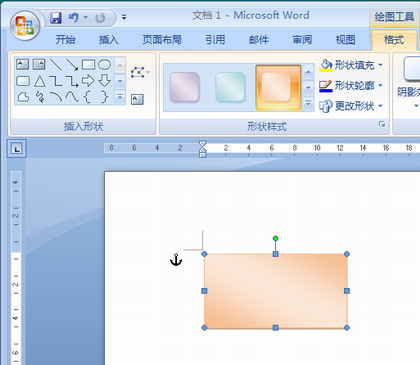Select the rounded rectangle shape
Screen dimensions: 420x365
[x=23, y=81]
